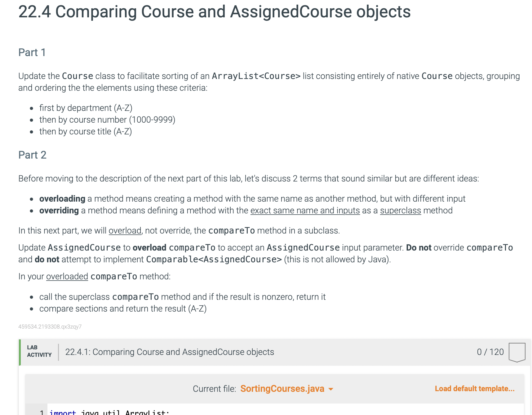532x415 pixels.
Task: Click the heading Part 2
Action: coord(32,155)
